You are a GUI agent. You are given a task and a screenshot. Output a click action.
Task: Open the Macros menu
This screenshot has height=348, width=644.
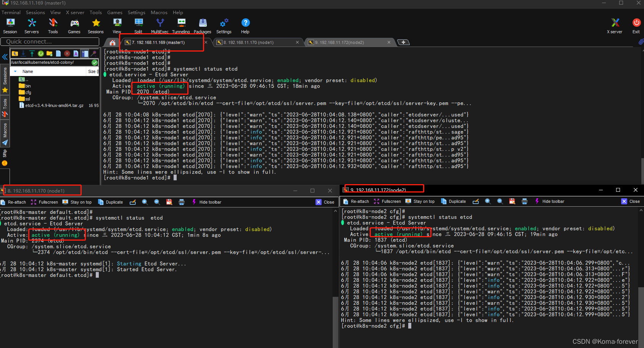(x=159, y=13)
